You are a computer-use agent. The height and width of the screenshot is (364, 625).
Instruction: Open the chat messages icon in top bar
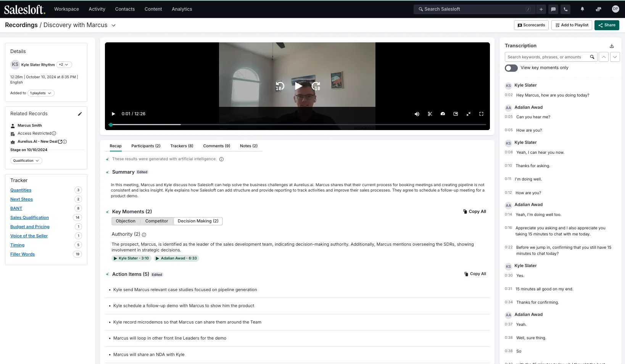tap(553, 9)
